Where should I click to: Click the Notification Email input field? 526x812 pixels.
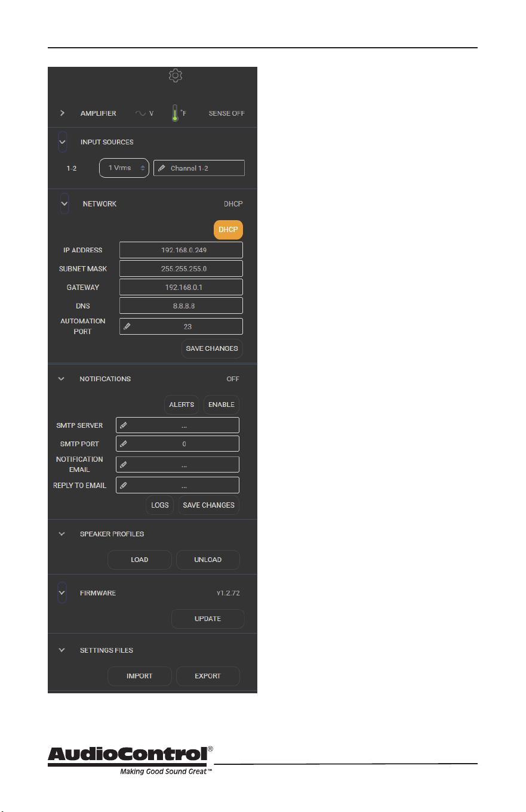[177, 465]
